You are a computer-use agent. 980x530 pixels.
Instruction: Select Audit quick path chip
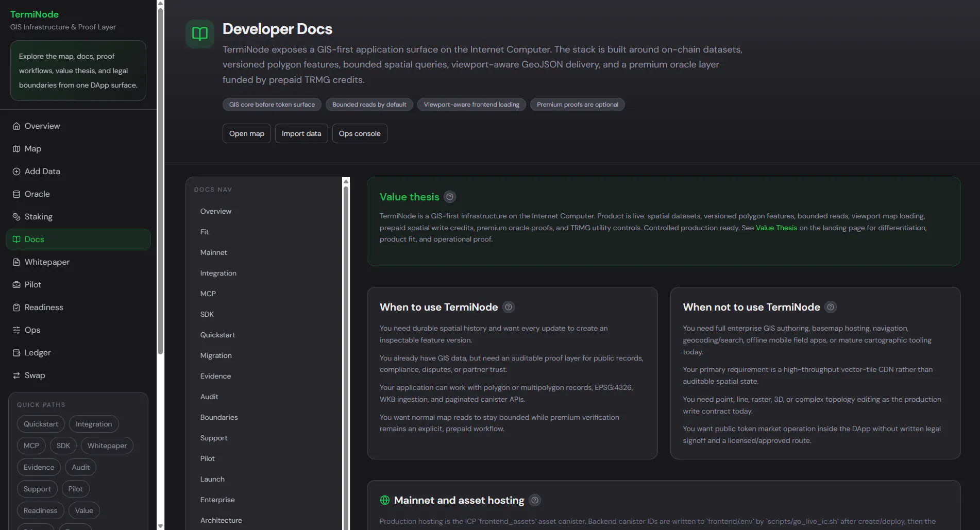(x=80, y=467)
